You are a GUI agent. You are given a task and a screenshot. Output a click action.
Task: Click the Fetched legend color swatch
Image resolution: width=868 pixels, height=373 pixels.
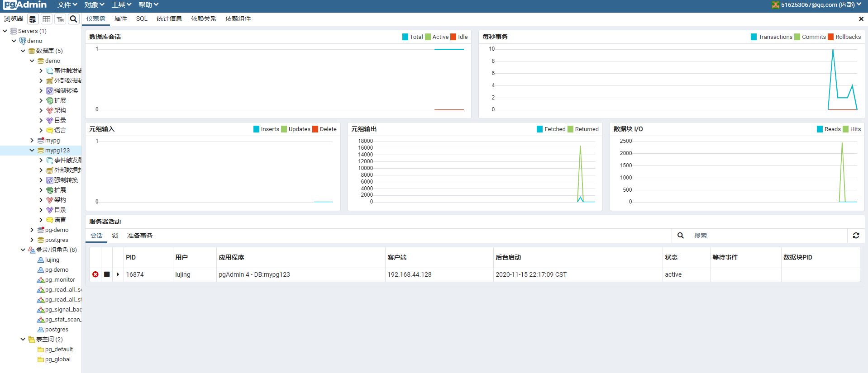(x=540, y=129)
